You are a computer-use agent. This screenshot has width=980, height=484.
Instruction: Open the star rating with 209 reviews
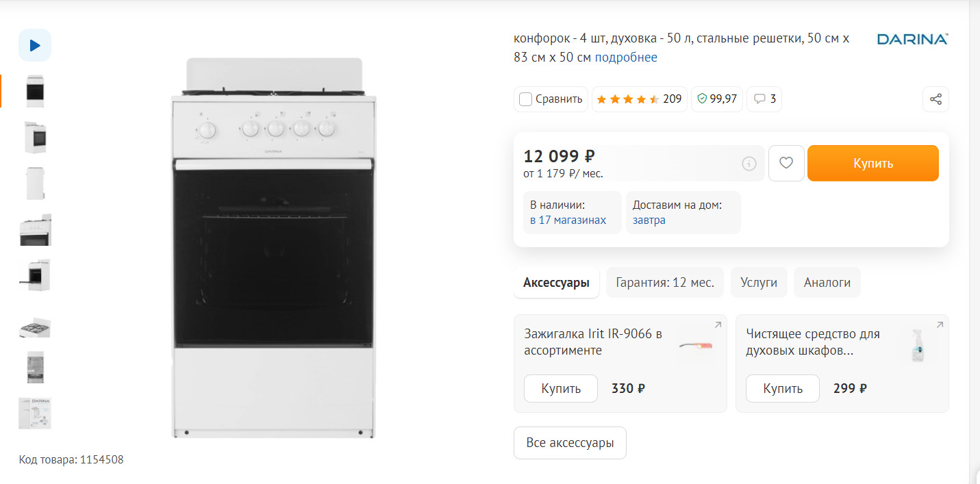pyautogui.click(x=639, y=99)
